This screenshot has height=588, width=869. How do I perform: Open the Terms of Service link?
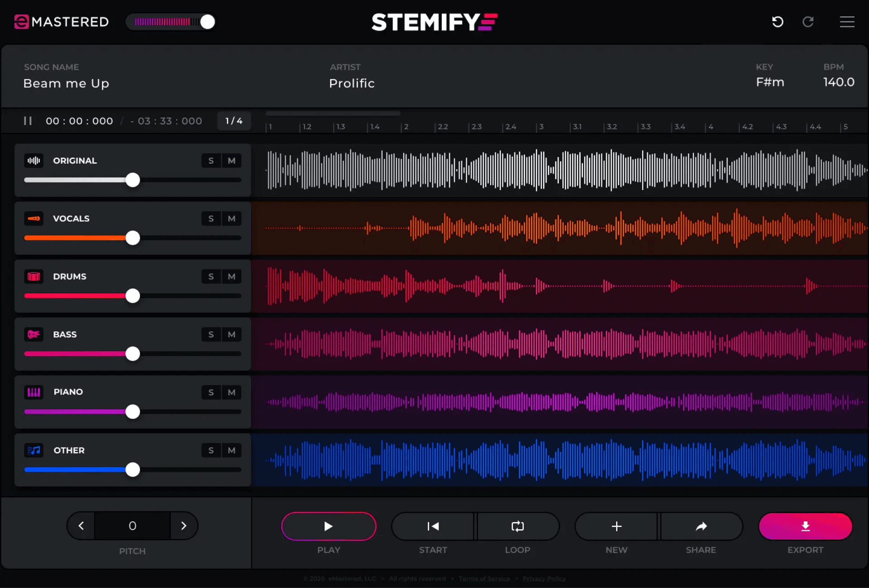484,578
